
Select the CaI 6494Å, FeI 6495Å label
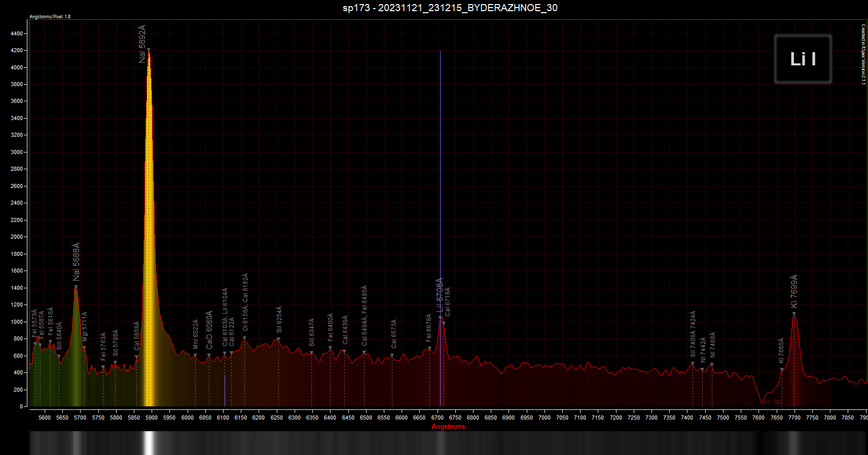pyautogui.click(x=365, y=316)
